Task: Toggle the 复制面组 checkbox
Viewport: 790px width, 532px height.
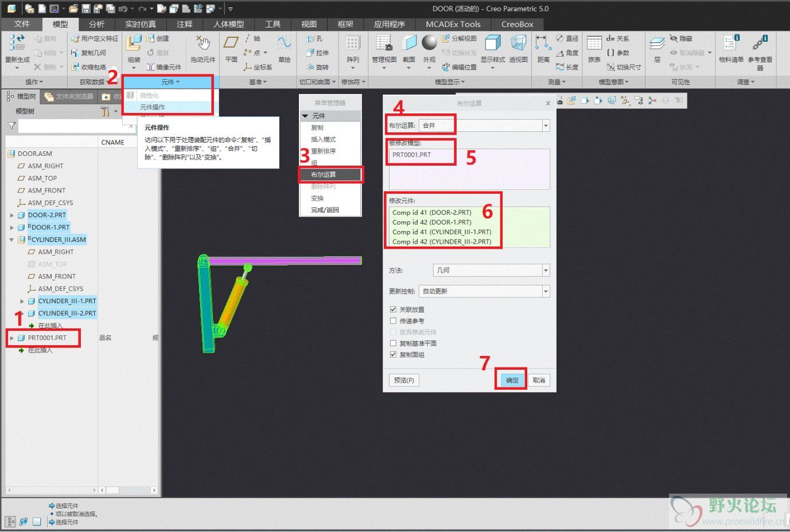Action: (393, 355)
